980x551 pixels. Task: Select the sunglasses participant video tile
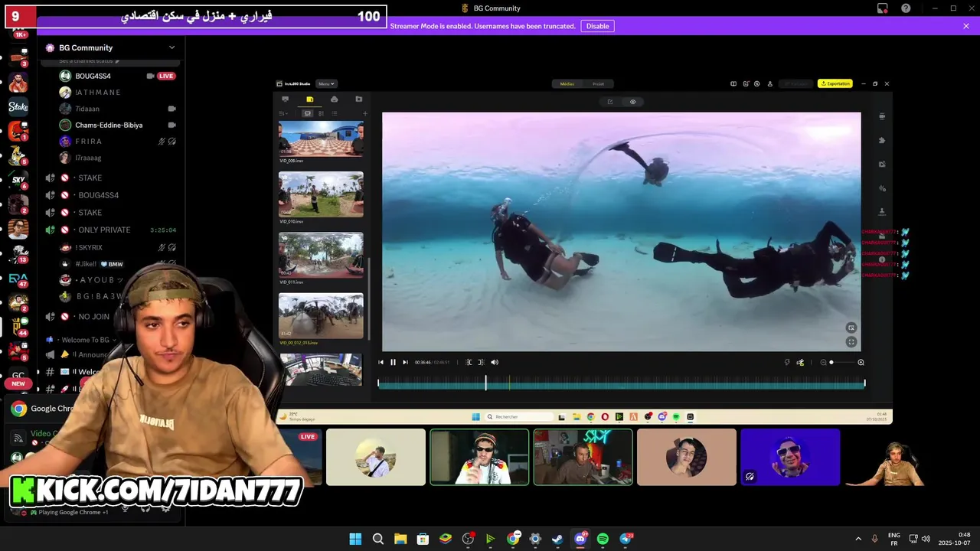pos(479,457)
